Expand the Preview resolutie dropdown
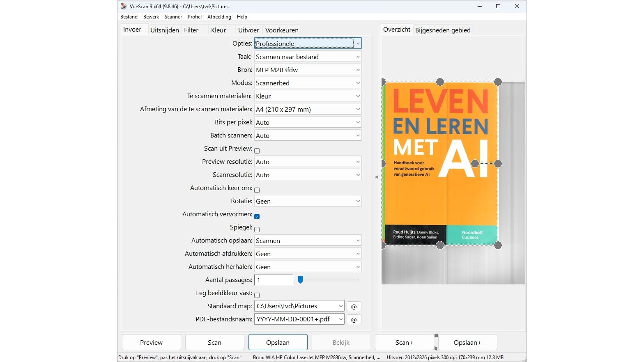644x362 pixels. pos(308,162)
